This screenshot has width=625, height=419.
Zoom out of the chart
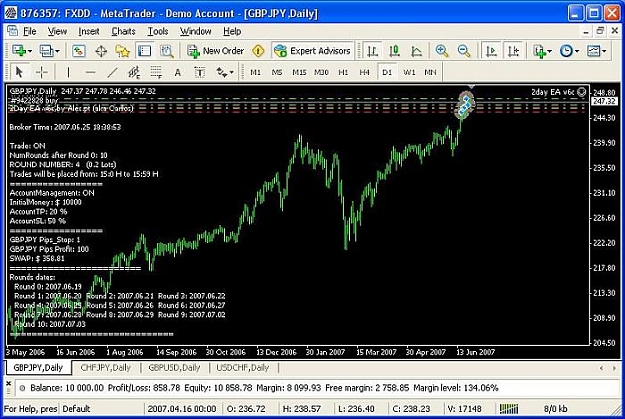click(464, 51)
